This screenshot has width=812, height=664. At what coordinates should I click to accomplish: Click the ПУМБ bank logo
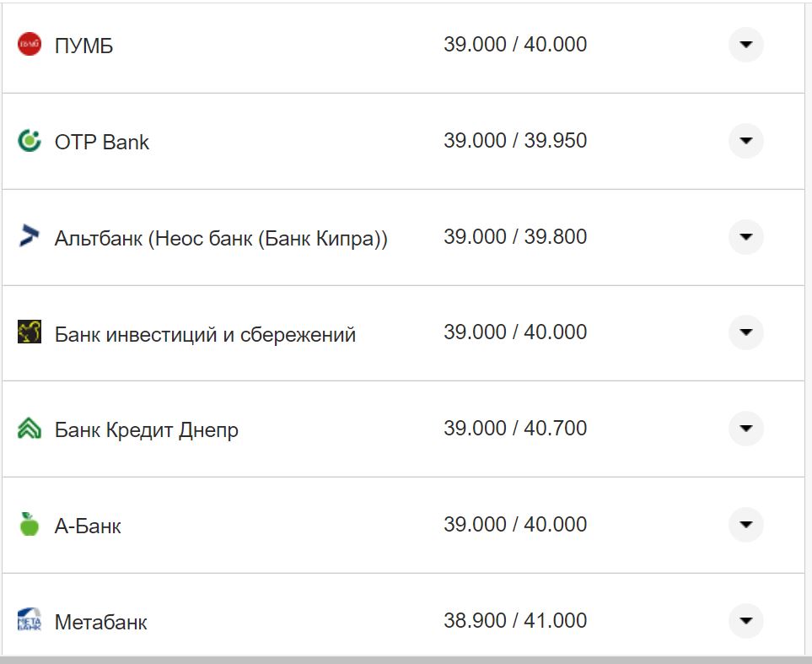point(30,45)
